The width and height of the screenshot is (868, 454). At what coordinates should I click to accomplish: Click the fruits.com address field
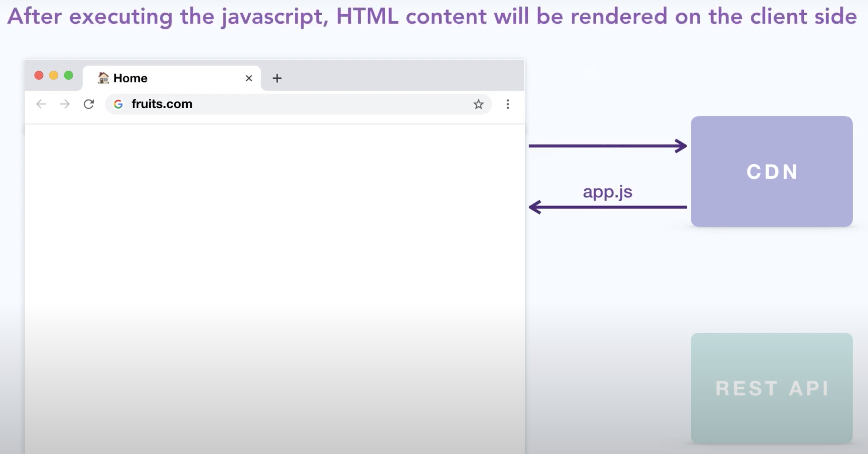pos(298,104)
